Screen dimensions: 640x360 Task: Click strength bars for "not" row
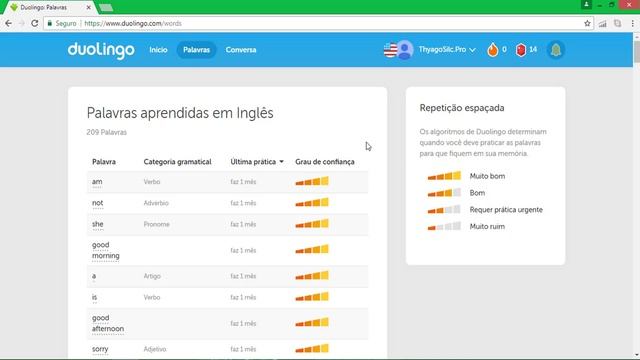click(x=312, y=202)
